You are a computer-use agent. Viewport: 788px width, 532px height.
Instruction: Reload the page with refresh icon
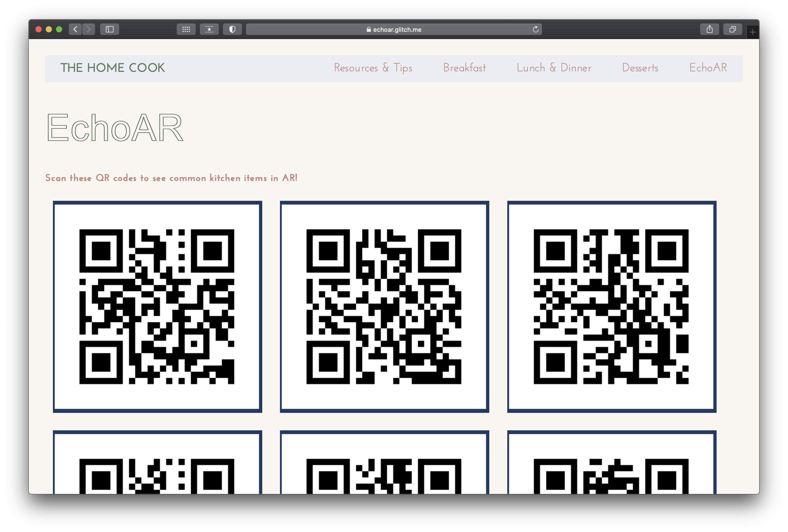pyautogui.click(x=535, y=30)
